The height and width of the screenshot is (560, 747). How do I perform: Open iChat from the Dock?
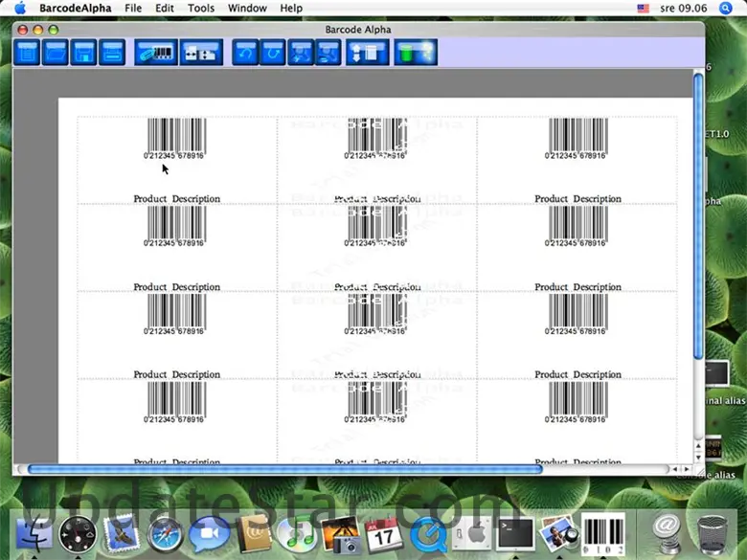click(x=209, y=534)
